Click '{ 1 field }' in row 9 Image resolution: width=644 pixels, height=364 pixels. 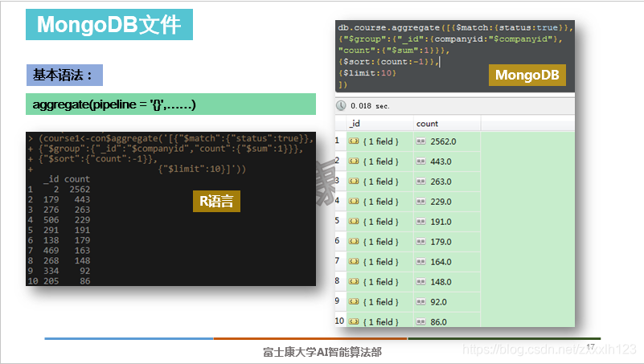pos(381,302)
